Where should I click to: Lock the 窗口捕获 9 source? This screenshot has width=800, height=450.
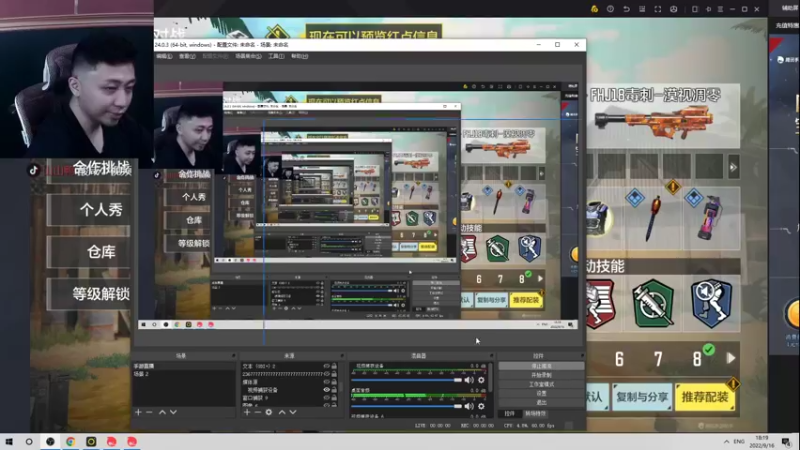(x=334, y=397)
